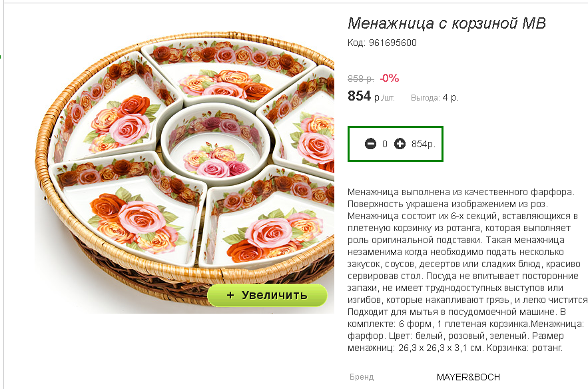Click the green Увеличить enlarge button
Screen dimensions: 588x389
[x=267, y=295]
